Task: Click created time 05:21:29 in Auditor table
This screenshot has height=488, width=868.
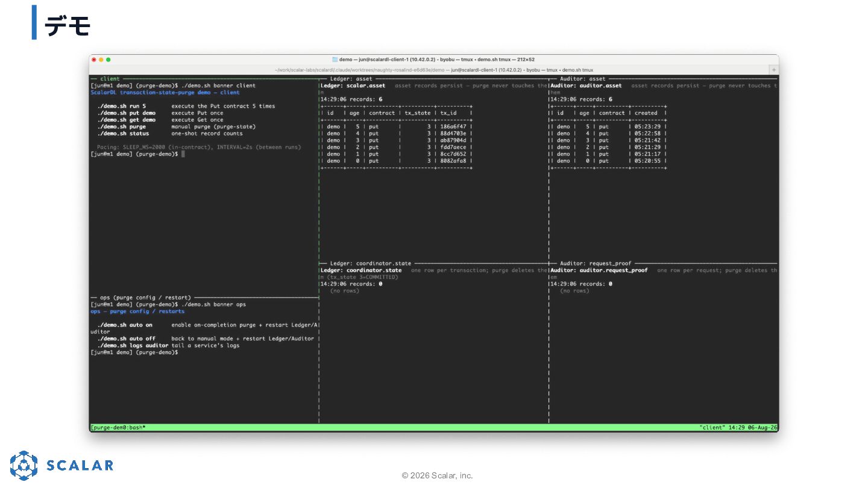Action: pos(647,147)
